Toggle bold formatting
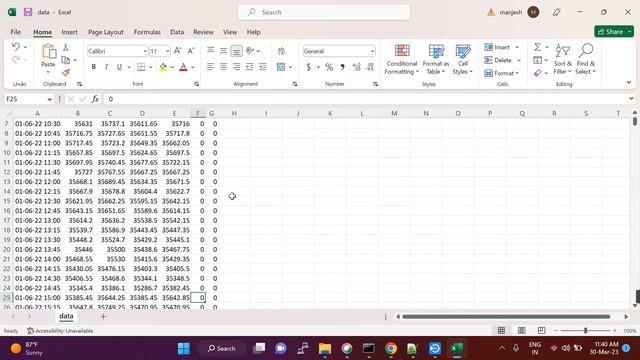Screen dimensions: 640x360 coord(93,67)
